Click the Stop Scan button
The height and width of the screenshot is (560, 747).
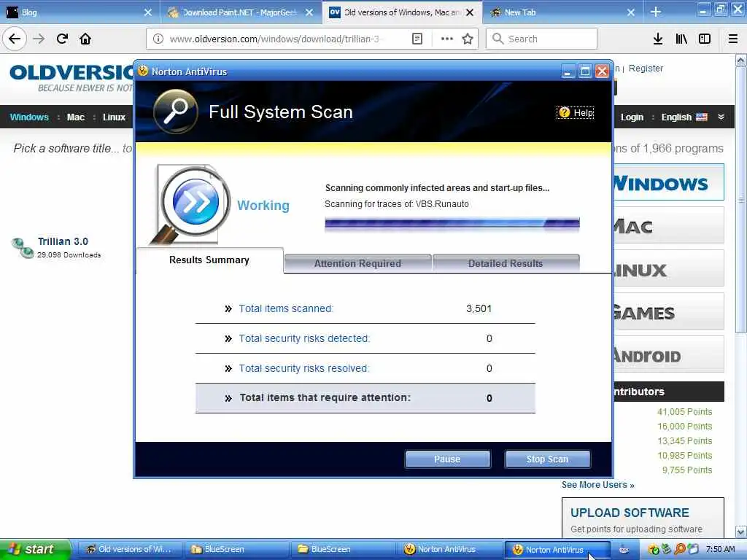(x=547, y=459)
